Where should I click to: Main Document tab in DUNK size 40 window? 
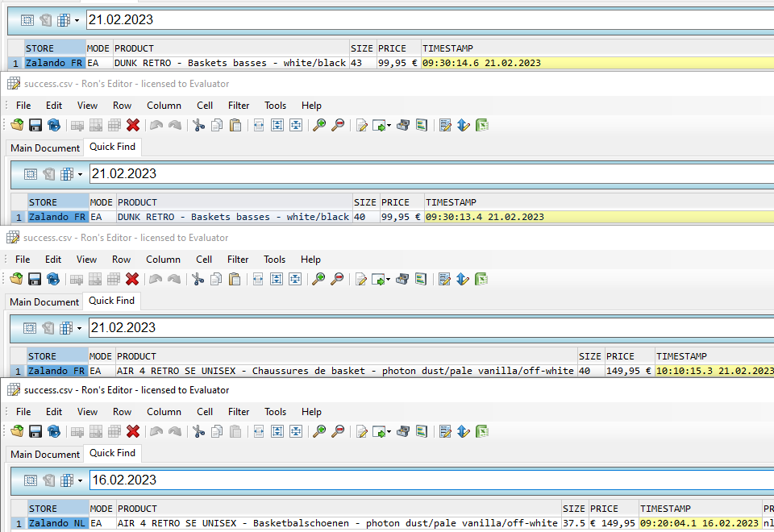45,148
